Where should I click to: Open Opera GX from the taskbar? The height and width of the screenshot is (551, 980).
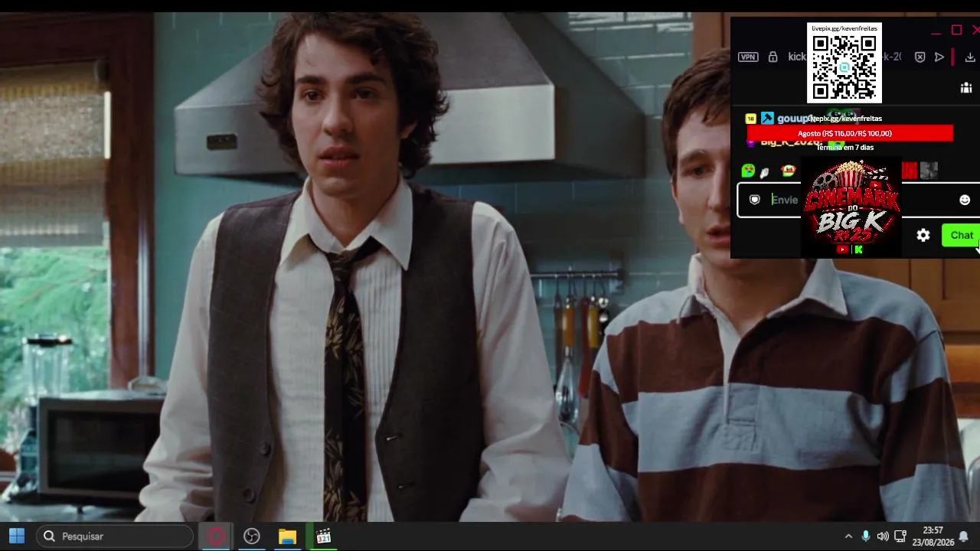(216, 536)
